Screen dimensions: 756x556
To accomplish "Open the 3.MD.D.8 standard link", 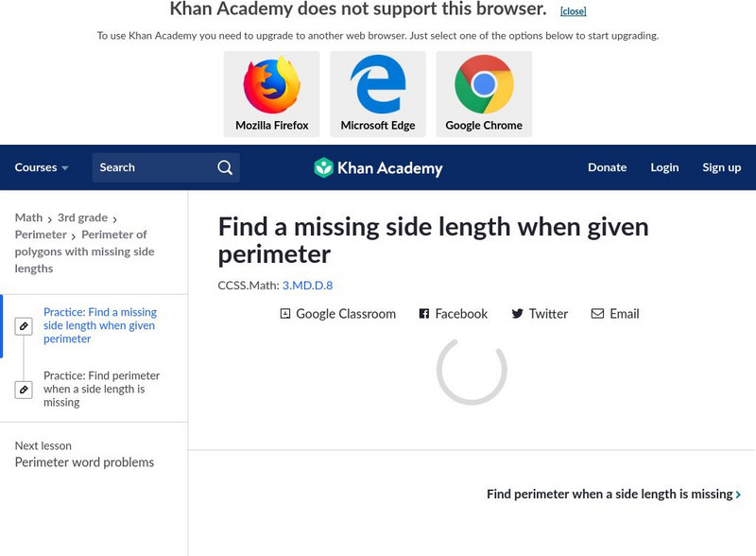I will tap(307, 286).
